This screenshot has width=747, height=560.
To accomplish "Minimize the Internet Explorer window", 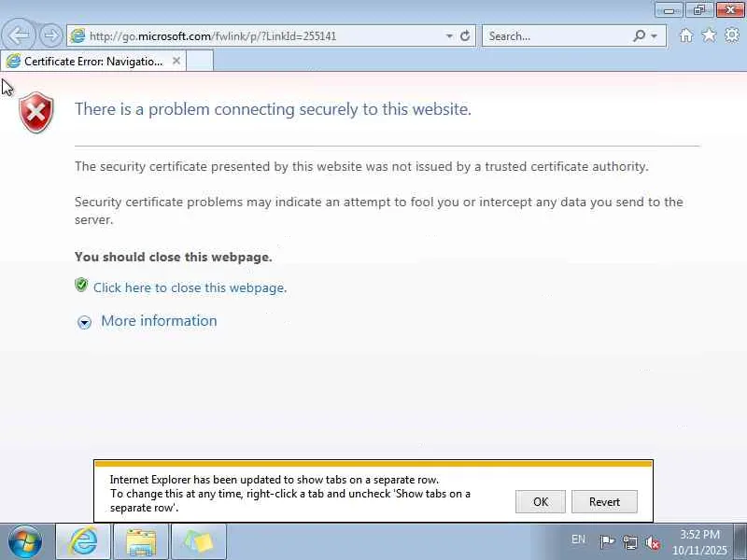I will (669, 9).
